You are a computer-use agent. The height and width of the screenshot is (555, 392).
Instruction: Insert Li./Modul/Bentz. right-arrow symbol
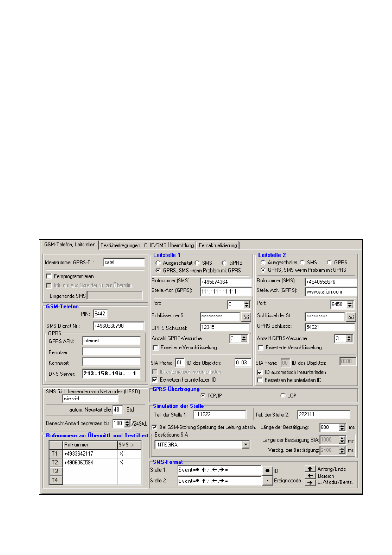[310, 483]
